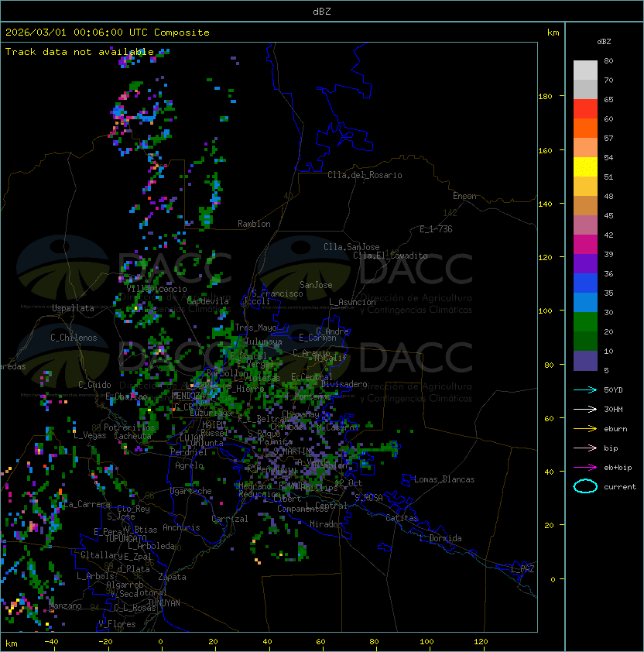This screenshot has width=644, height=652.
Task: Click the Track data not available message
Action: tap(80, 52)
